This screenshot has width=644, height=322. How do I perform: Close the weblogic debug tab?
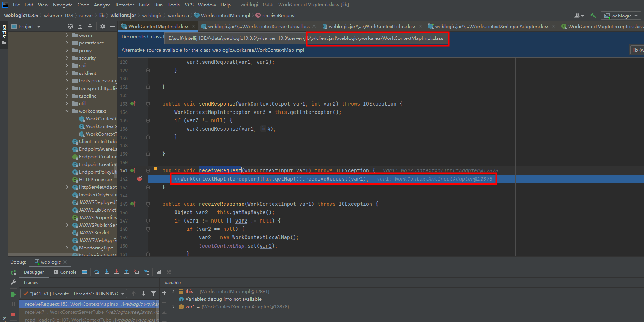(65, 262)
